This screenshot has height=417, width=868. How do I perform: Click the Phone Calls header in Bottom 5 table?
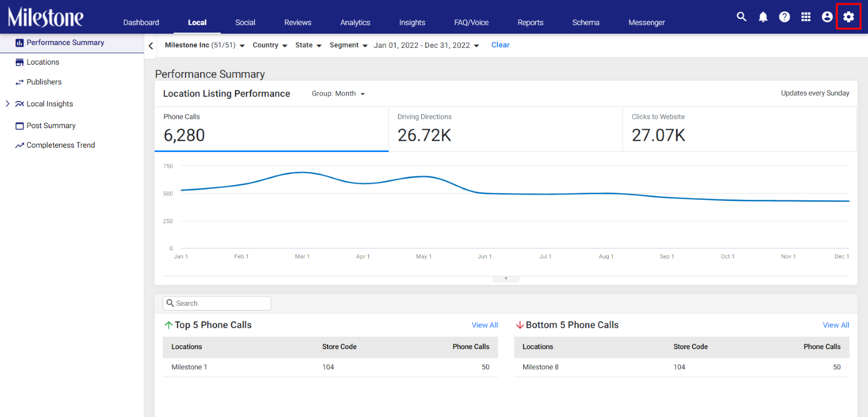tap(822, 347)
